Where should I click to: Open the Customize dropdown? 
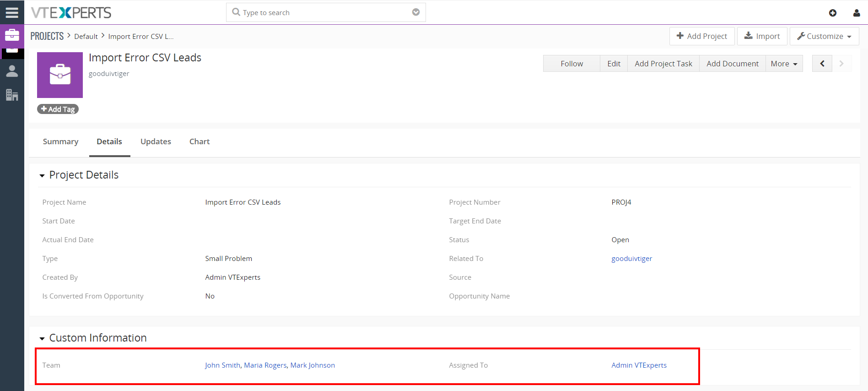point(824,36)
